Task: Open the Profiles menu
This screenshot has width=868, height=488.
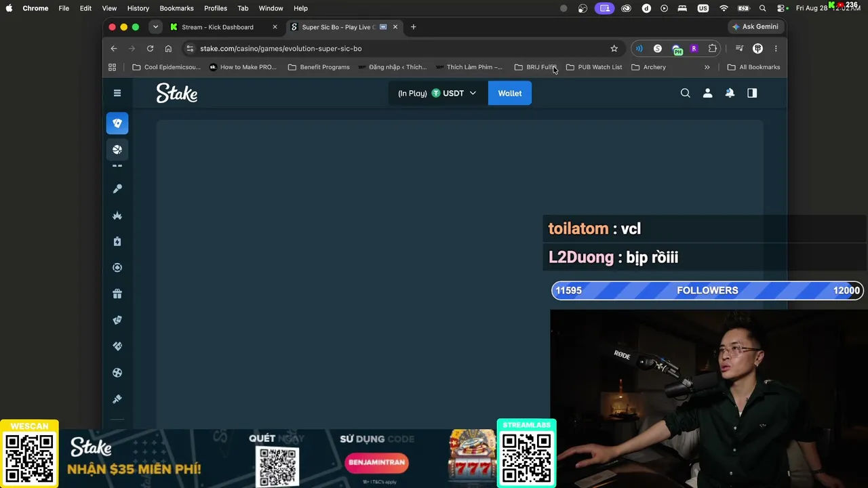Action: point(216,8)
